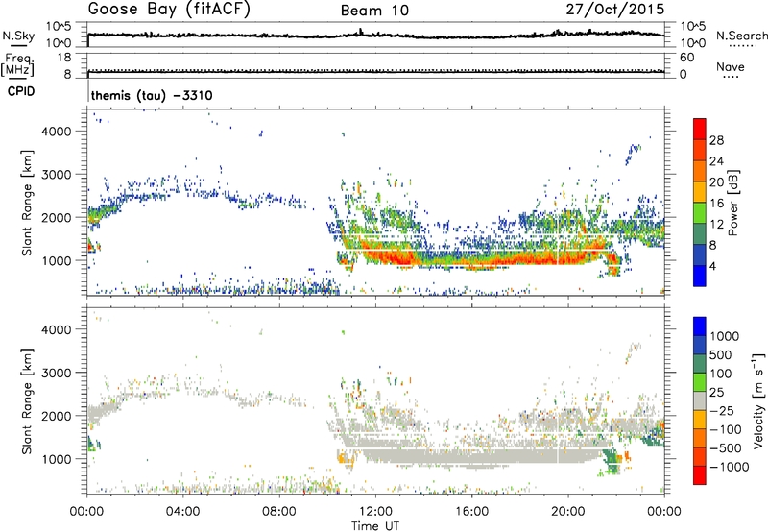Click the noise sky trace in the top panel

pos(375,35)
